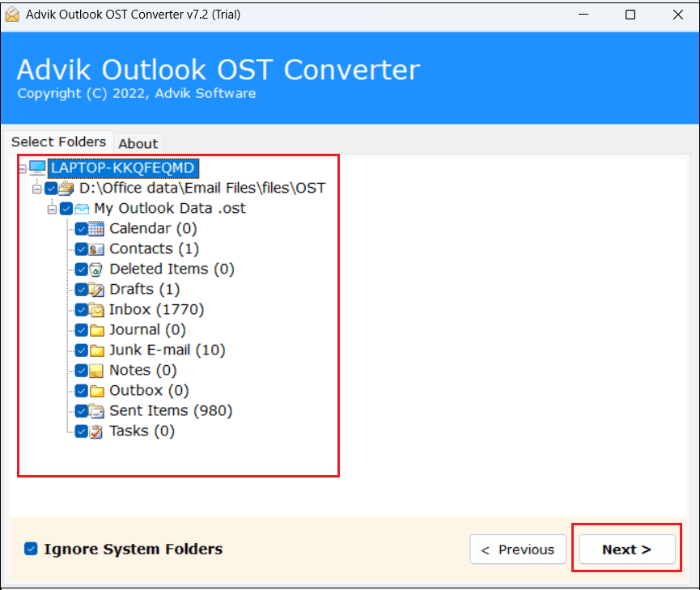Uncheck the Junk E-mail checkbox
Image resolution: width=700 pixels, height=590 pixels.
click(81, 350)
